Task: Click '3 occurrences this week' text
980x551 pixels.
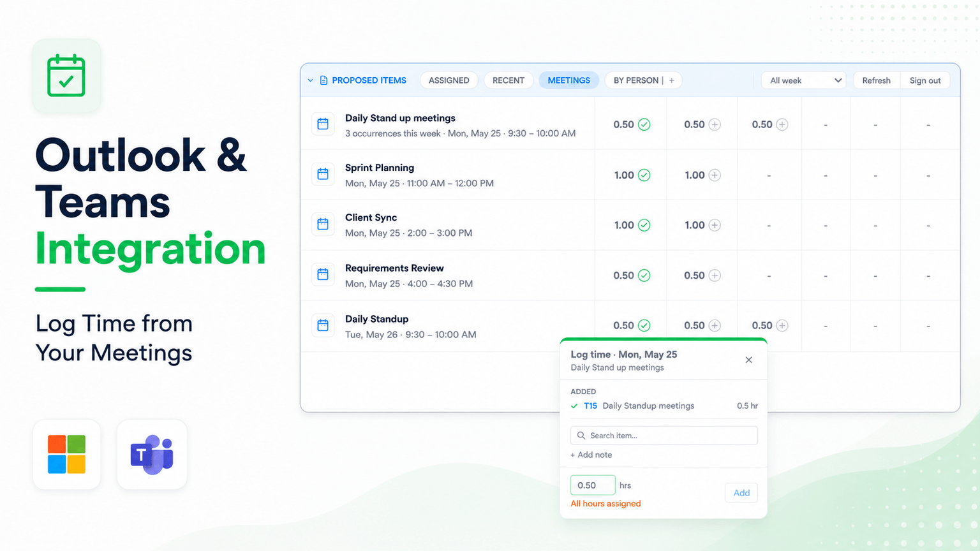Action: (393, 133)
